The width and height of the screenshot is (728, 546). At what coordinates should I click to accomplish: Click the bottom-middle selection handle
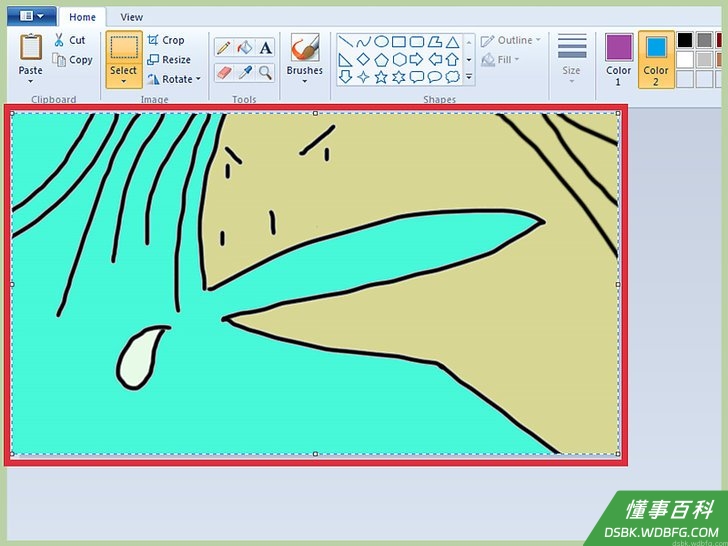click(x=315, y=454)
